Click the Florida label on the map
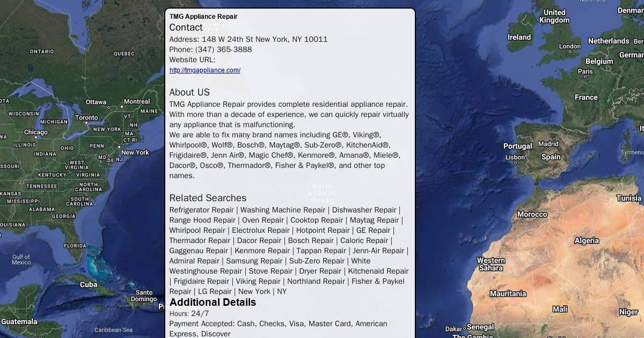This screenshot has height=338, width=644. tap(75, 246)
